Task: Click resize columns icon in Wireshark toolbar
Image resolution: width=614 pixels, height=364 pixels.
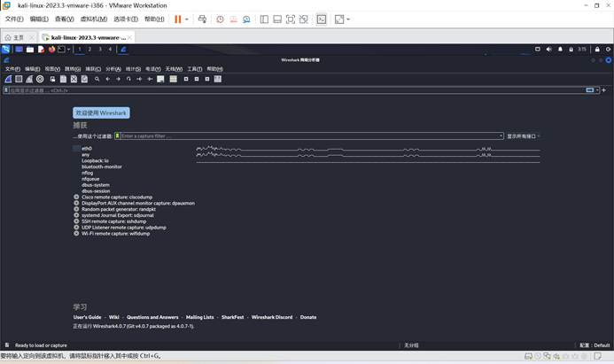Action: tap(218, 79)
